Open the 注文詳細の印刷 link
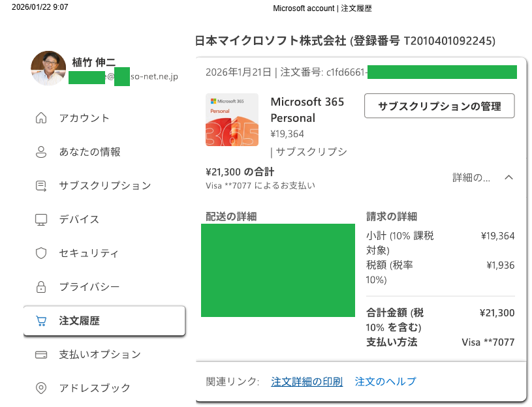532x407 pixels. (x=307, y=382)
